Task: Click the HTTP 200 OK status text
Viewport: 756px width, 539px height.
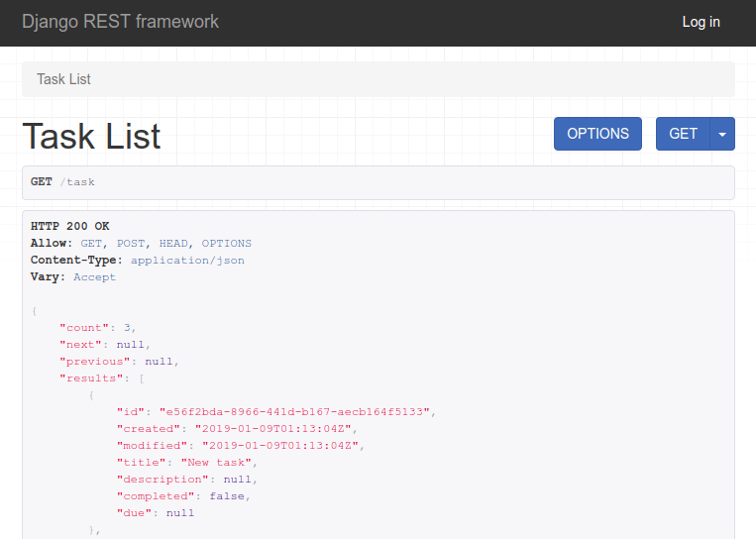Action: coord(70,226)
